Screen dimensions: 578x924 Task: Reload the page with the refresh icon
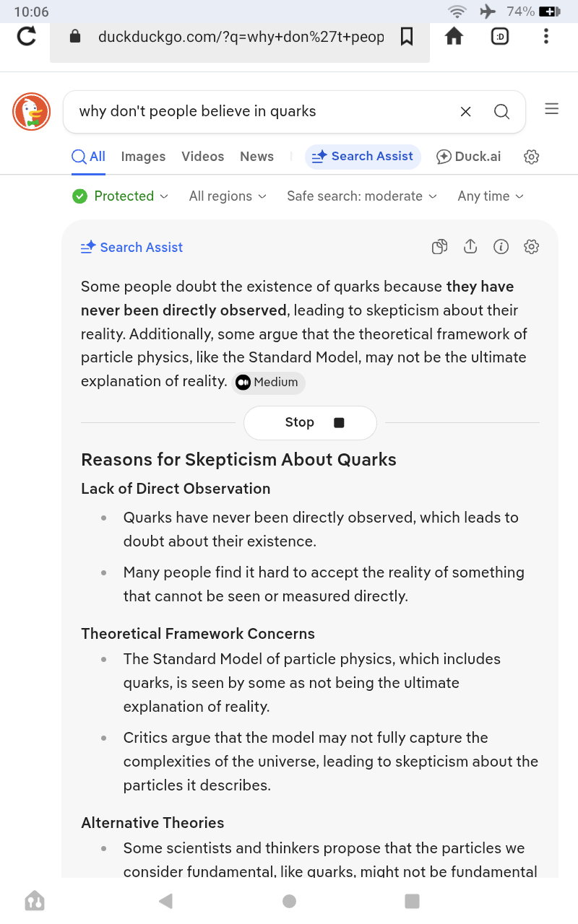pos(27,36)
